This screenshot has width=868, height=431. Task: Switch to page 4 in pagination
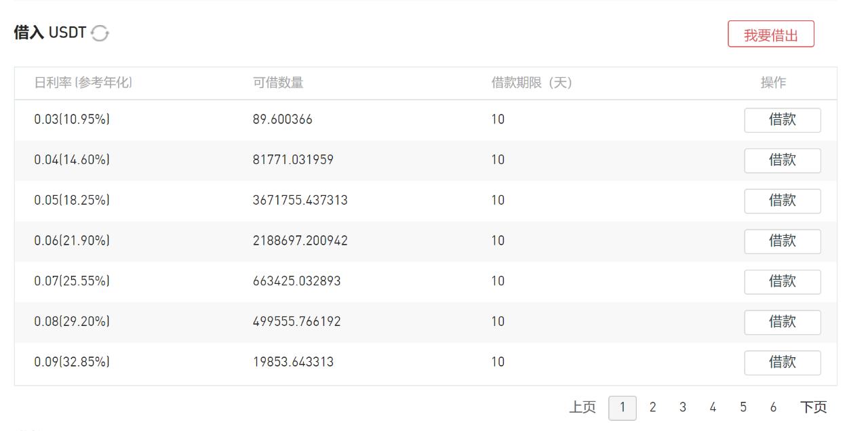pyautogui.click(x=713, y=407)
